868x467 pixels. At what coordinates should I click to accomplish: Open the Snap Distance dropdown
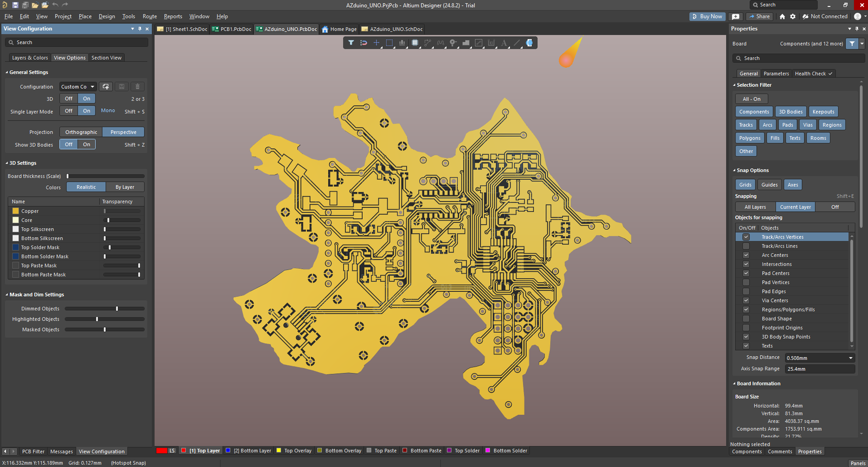(851, 358)
